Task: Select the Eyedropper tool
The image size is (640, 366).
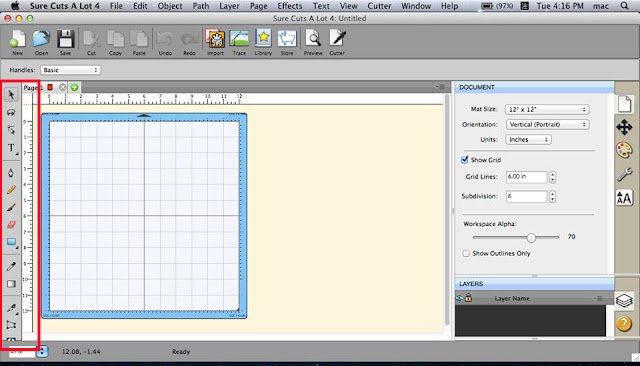Action: [11, 266]
